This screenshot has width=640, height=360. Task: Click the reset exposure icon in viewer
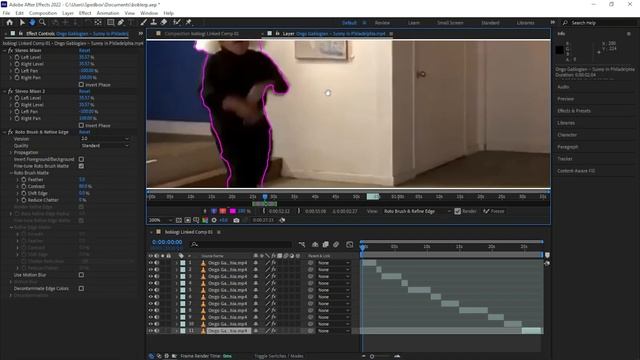point(214,220)
